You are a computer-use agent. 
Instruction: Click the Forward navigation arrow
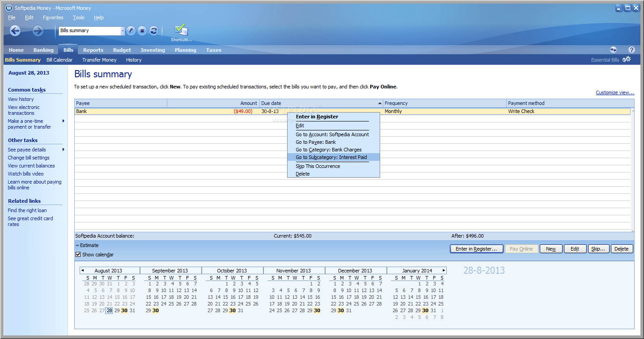pyautogui.click(x=38, y=31)
